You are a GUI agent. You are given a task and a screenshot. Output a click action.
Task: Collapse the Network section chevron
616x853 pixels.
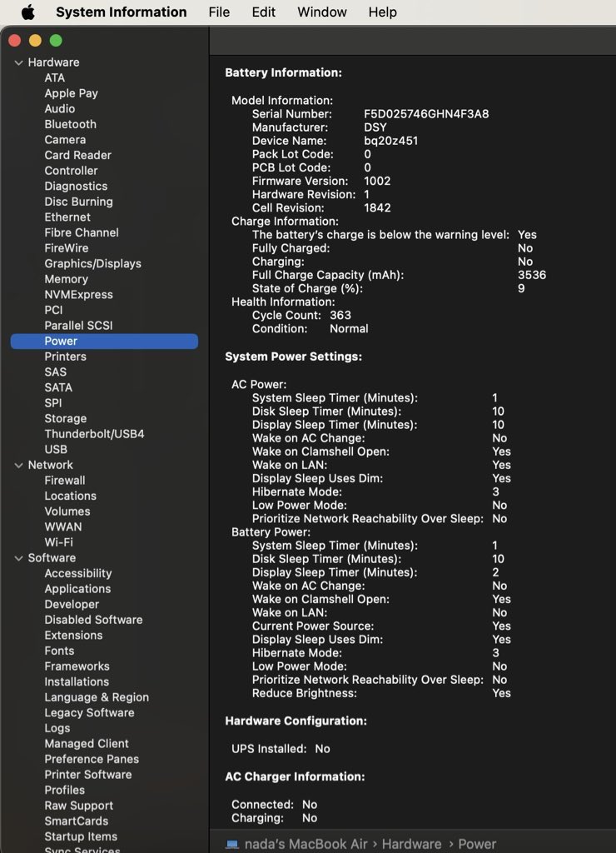point(18,465)
